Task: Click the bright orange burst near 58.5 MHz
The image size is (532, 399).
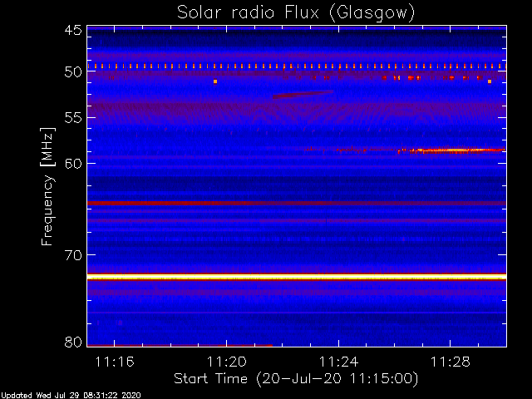Action: (x=451, y=150)
